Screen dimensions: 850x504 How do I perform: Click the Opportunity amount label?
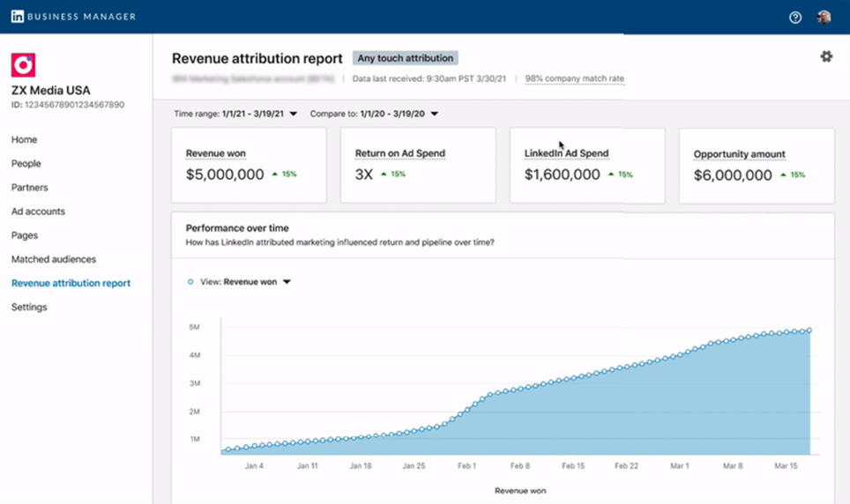coord(740,154)
